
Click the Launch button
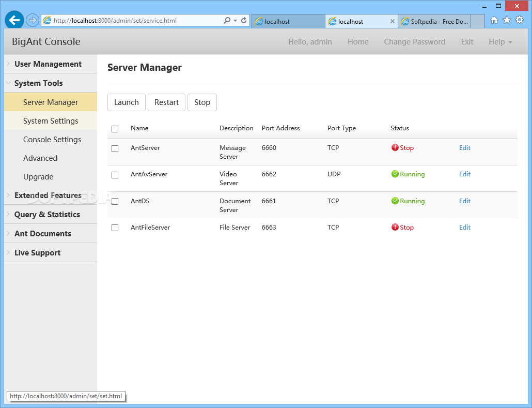[127, 102]
